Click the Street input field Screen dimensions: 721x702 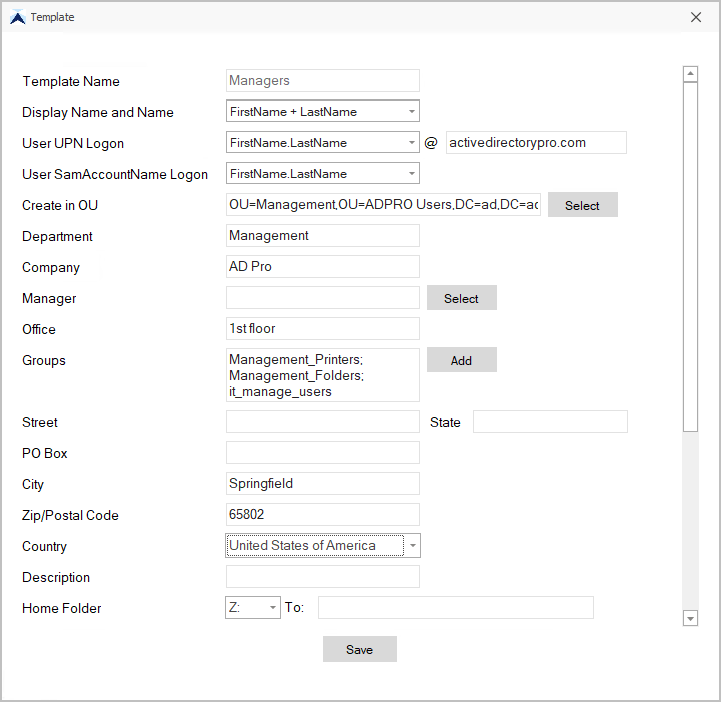coord(322,422)
